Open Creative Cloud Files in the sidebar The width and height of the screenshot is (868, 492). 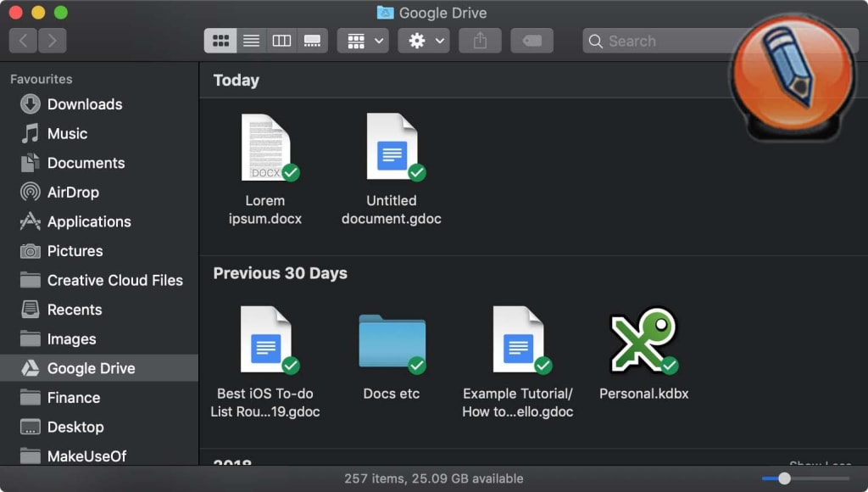click(99, 280)
